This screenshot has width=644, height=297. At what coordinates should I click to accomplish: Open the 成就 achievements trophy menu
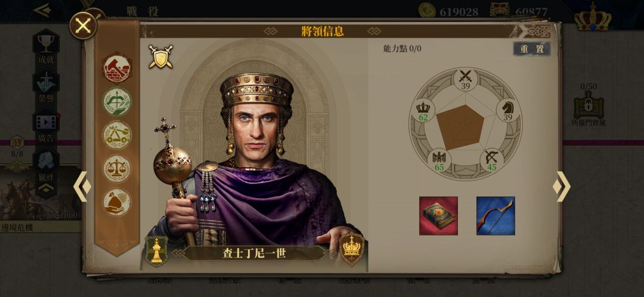click(46, 47)
